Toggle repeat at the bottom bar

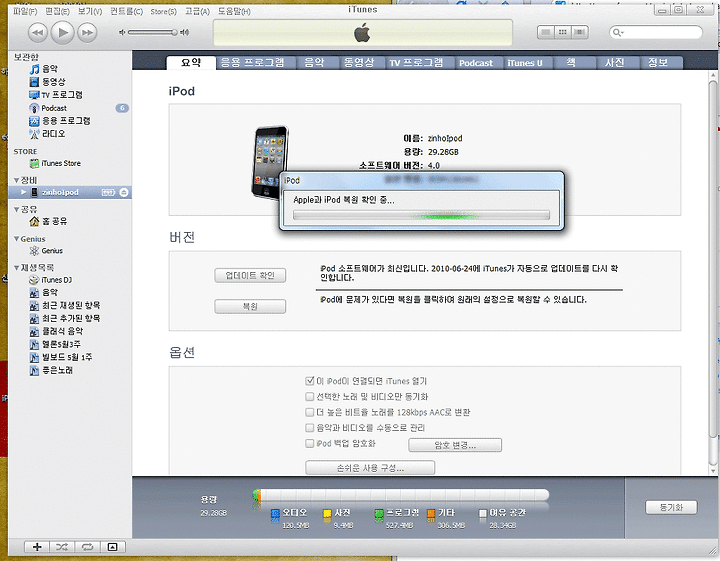point(87,547)
